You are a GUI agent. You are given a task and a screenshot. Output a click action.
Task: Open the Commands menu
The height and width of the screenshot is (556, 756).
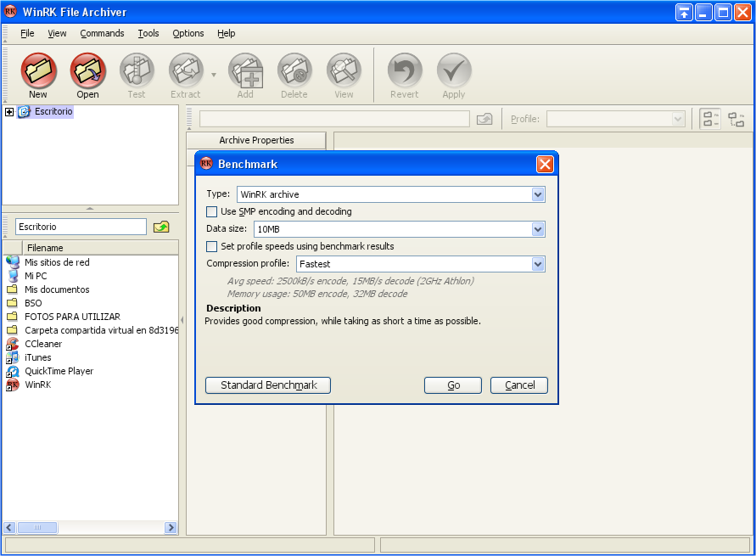click(x=102, y=33)
